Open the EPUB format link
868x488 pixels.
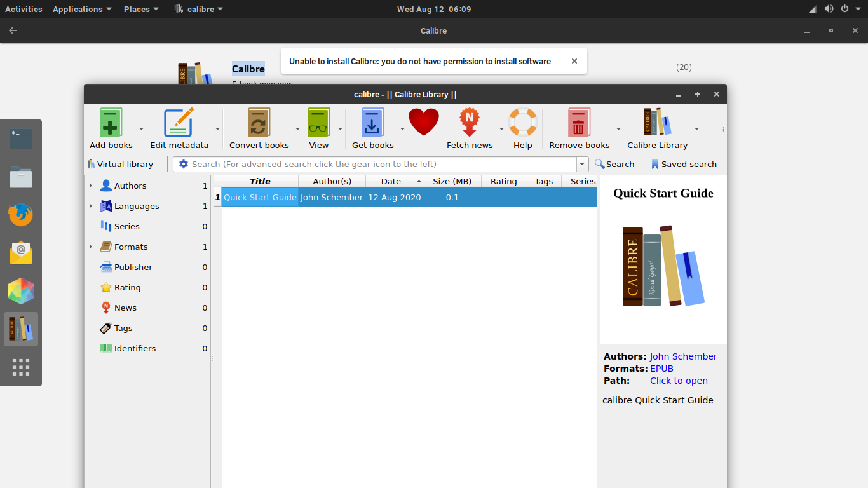click(x=661, y=369)
